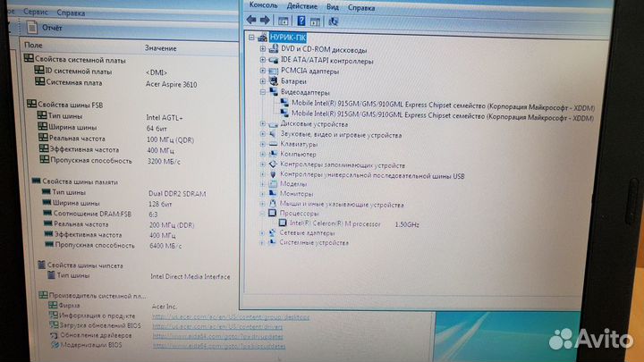
Task: Expand Сетевые адаптеры node
Action: [x=262, y=232]
